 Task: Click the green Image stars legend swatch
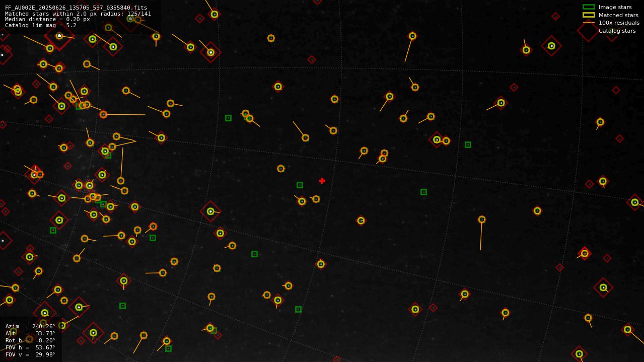(x=589, y=7)
